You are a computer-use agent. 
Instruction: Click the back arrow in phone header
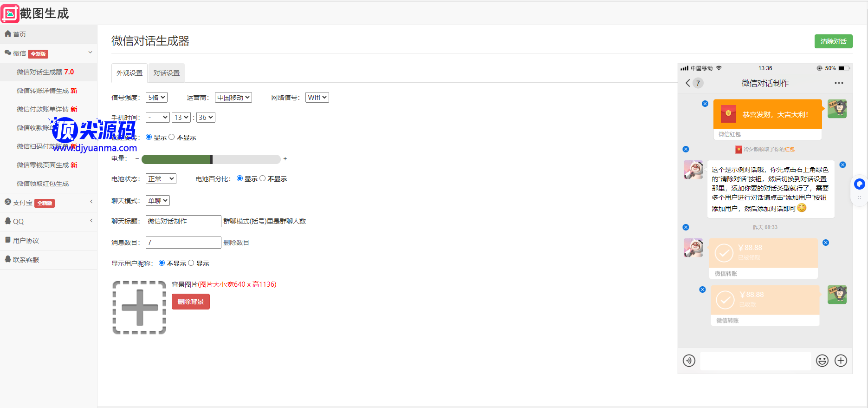click(688, 83)
